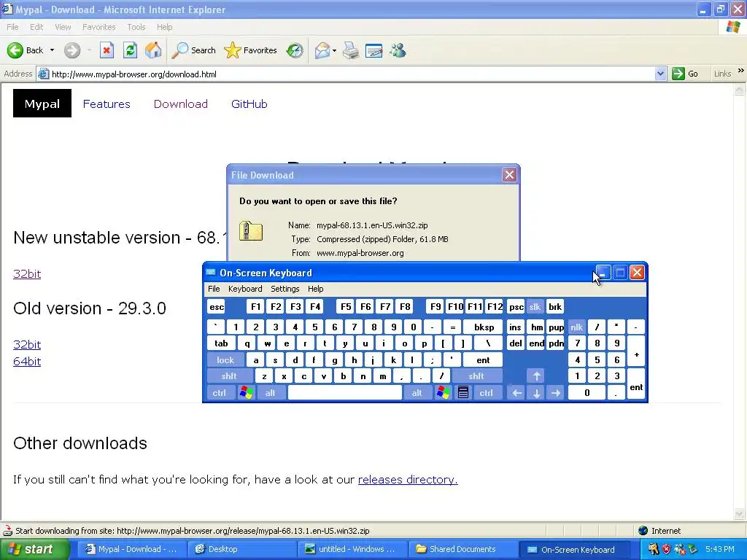Image resolution: width=747 pixels, height=560 pixels.
Task: Open the On-Screen Keyboard Keyboard menu
Action: tap(245, 289)
